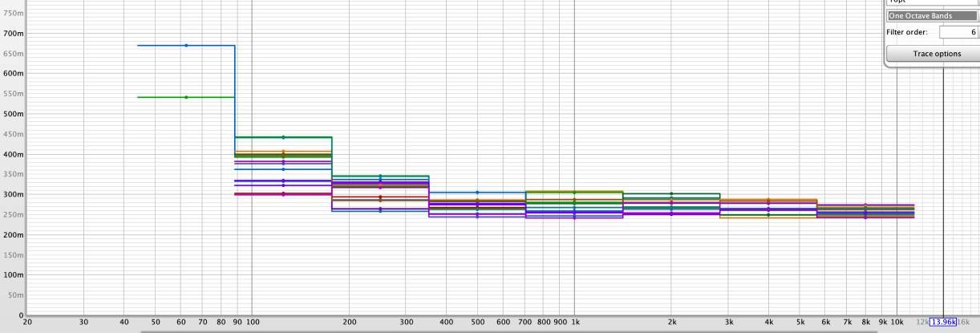
Task: Click the 16k label on frequency axis
Action: click(963, 321)
